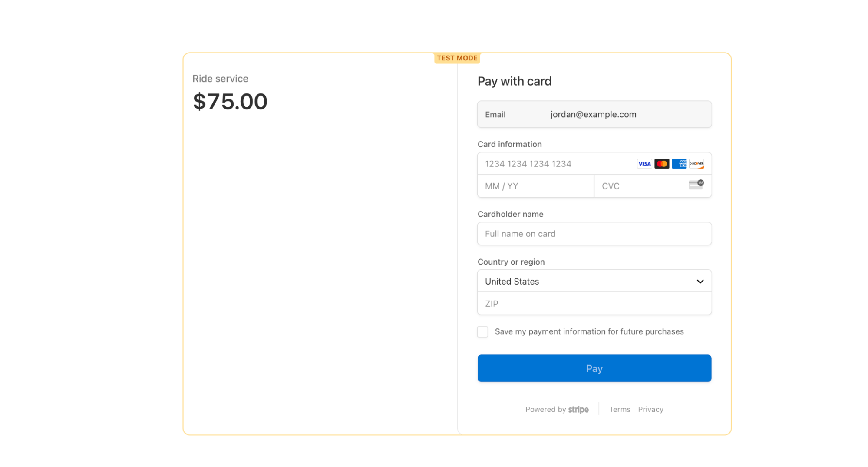Focus the Full name on card field
This screenshot has width=868, height=467.
pyautogui.click(x=594, y=234)
